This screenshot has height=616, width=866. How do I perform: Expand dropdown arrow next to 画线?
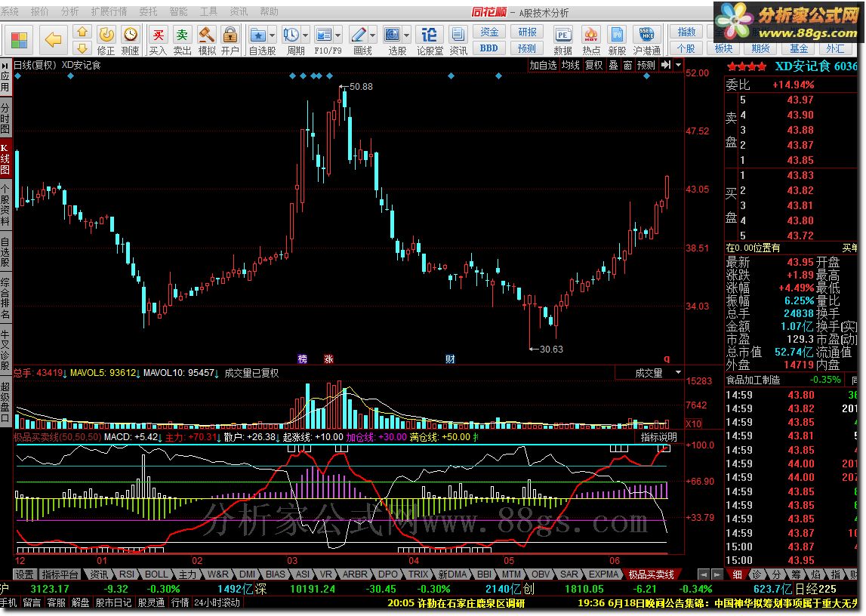373,35
